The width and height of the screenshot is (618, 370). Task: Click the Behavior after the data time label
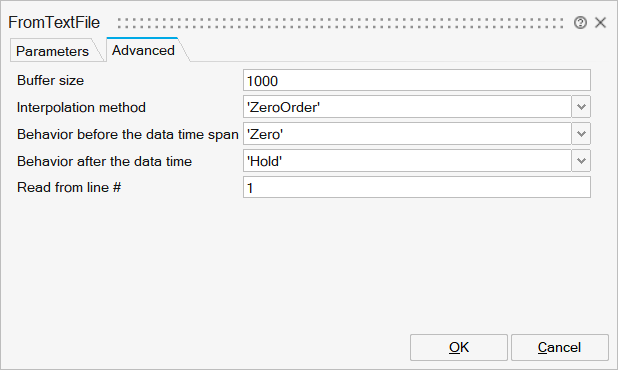point(104,161)
